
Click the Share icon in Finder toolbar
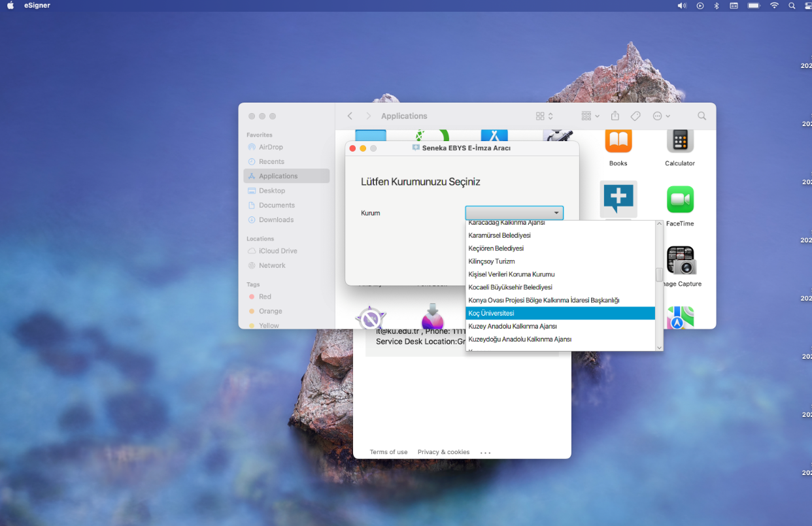615,116
